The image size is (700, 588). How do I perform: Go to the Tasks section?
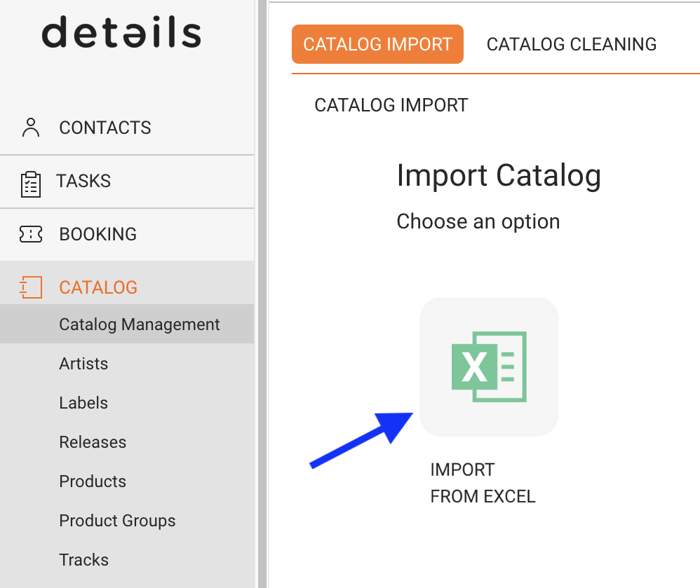point(83,181)
